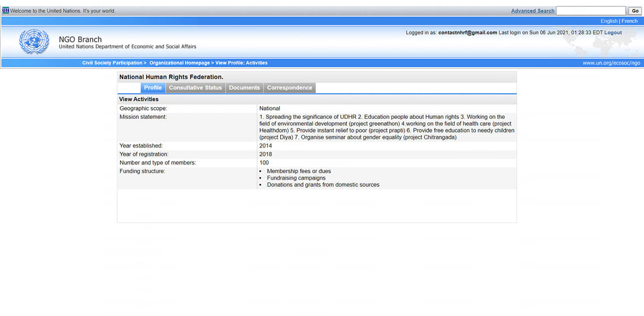The image size is (644, 316).
Task: Click the 2018 registration value
Action: pyautogui.click(x=265, y=154)
